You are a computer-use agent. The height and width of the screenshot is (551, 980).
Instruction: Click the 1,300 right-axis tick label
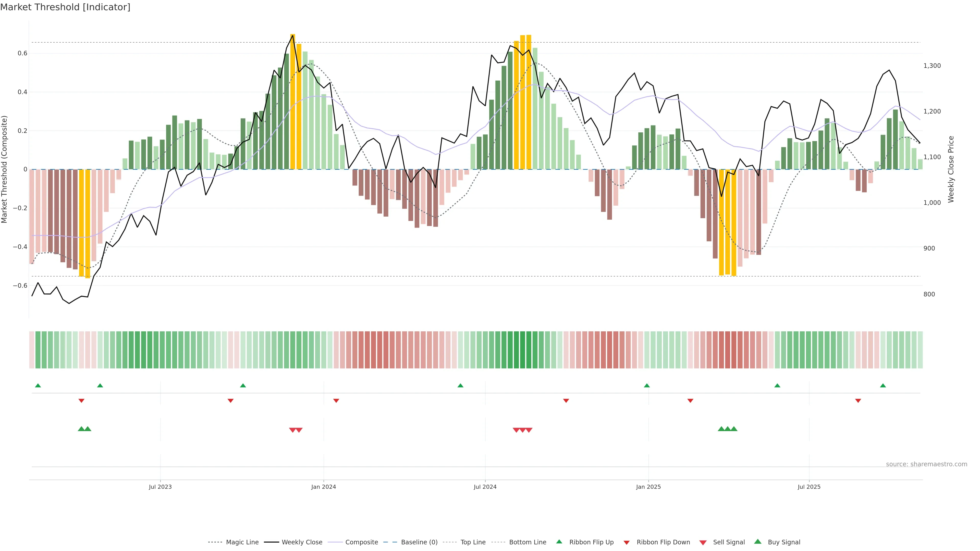point(932,66)
